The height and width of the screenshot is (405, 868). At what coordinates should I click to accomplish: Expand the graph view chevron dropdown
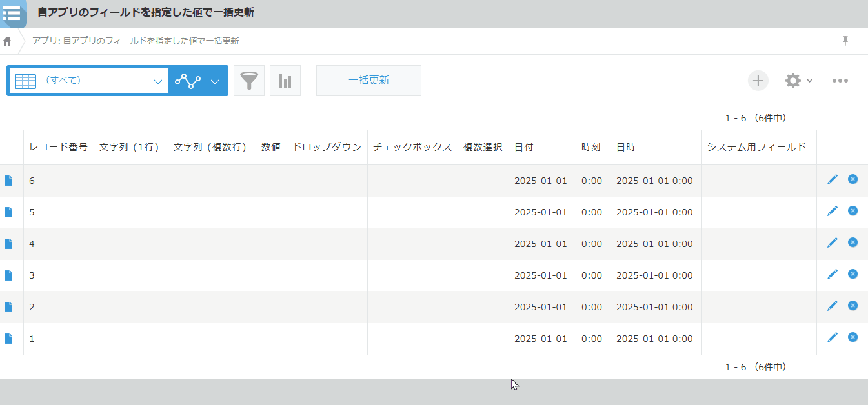pyautogui.click(x=215, y=81)
